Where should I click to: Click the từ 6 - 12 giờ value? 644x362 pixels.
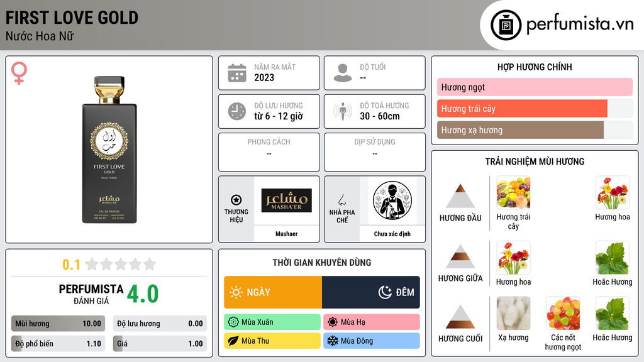[x=279, y=116]
